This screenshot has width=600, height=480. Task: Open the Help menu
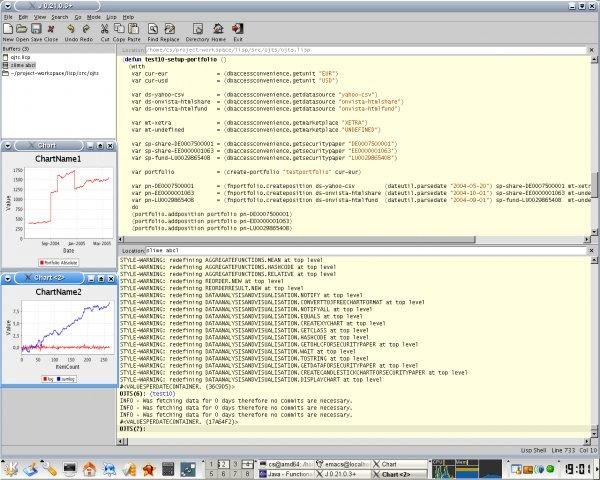pos(128,17)
